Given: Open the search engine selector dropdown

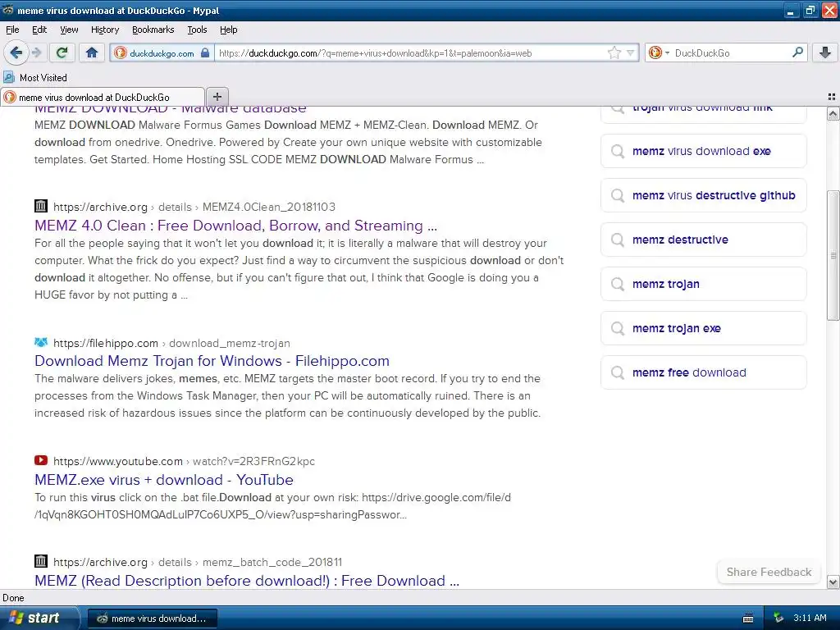Looking at the screenshot, I should pyautogui.click(x=659, y=52).
